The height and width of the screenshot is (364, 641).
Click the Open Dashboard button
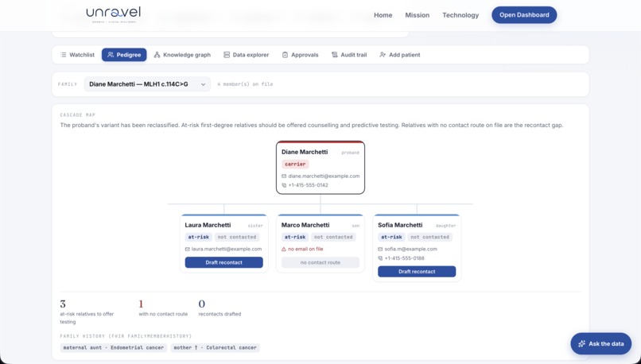[524, 15]
